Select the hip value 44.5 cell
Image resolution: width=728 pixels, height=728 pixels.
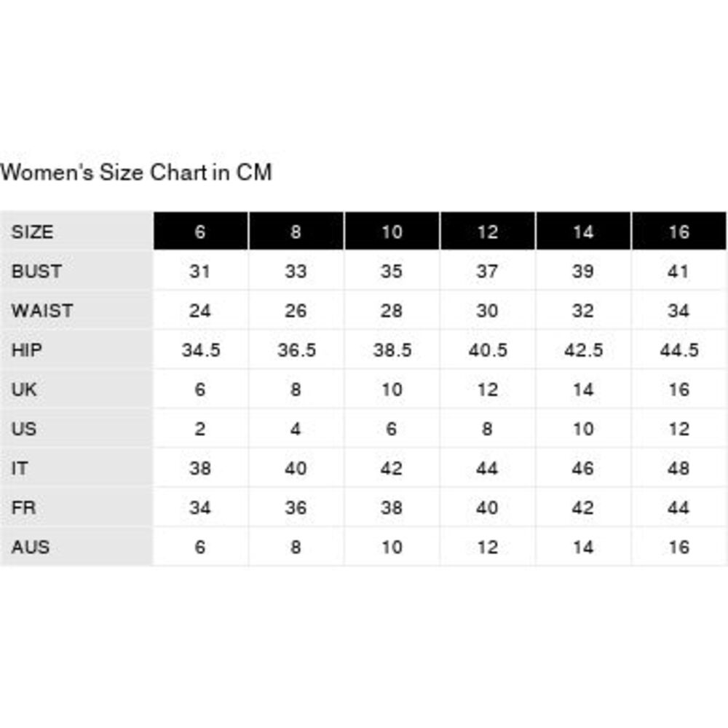pos(678,350)
